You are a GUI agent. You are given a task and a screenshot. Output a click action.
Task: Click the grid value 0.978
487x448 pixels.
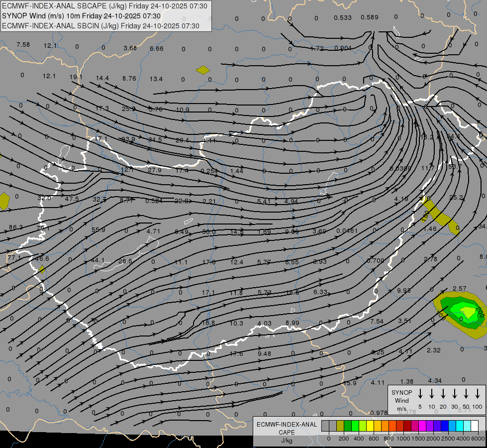coord(379,413)
